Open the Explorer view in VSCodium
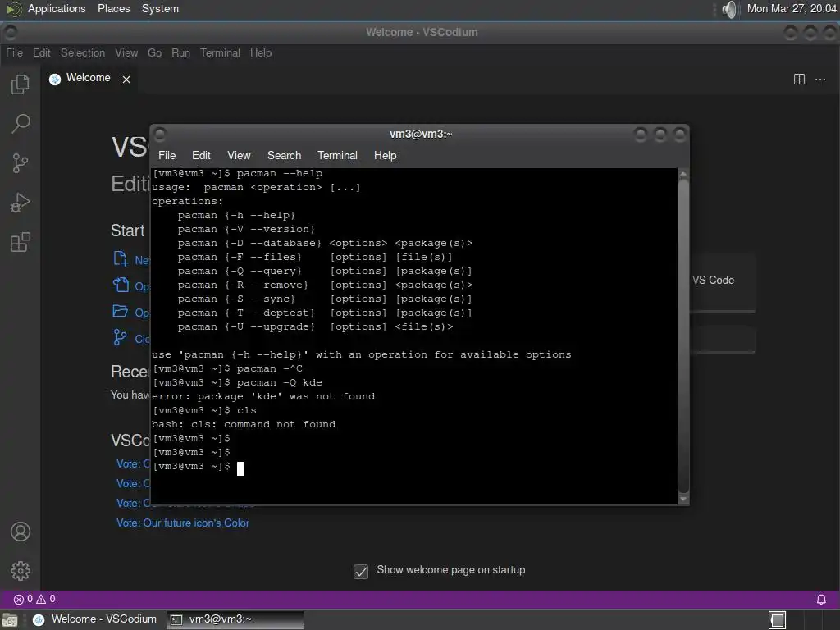The height and width of the screenshot is (630, 840). (21, 84)
